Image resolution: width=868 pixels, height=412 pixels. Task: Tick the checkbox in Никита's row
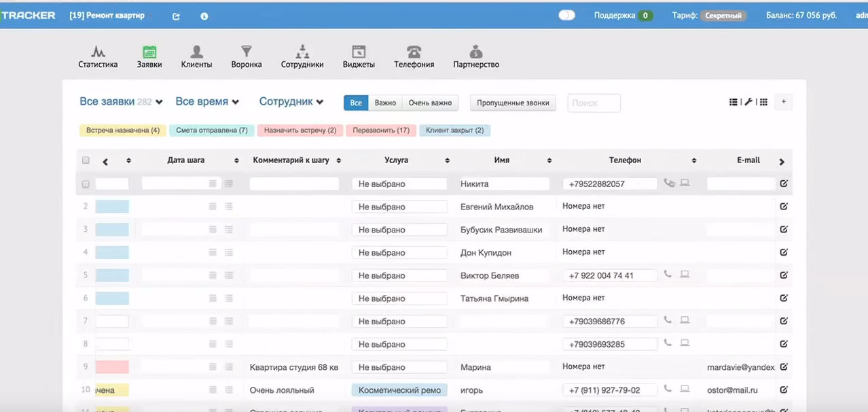86,184
